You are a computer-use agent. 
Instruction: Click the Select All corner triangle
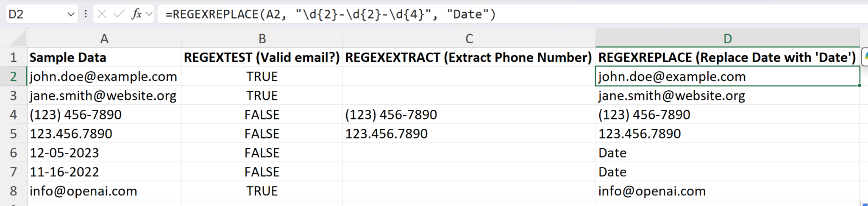tap(19, 39)
